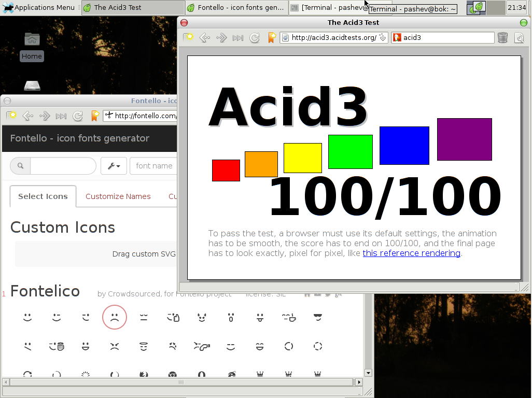Select the emoticon with beer mug
Image resolution: width=532 pixels, height=398 pixels.
[x=57, y=347]
